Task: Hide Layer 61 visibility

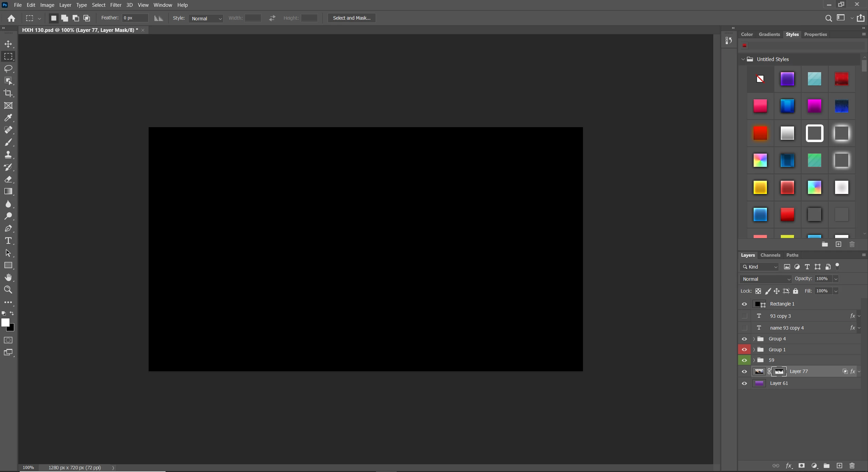Action: 744,383
